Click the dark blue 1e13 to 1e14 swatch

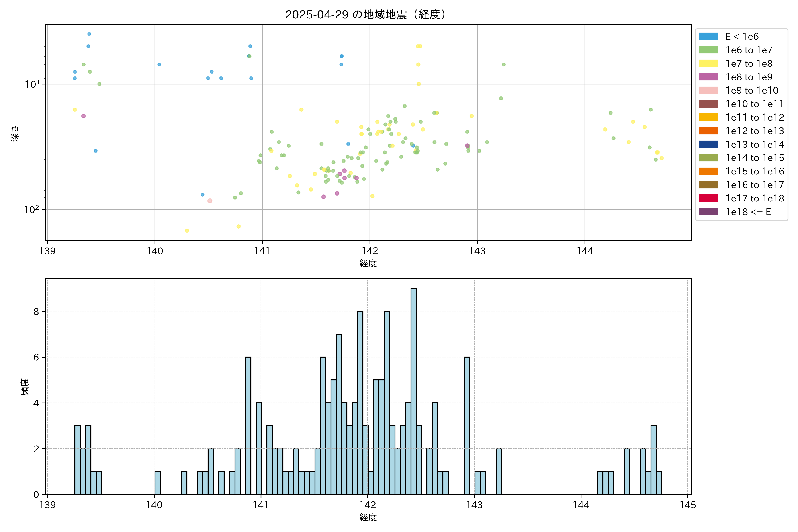pyautogui.click(x=708, y=144)
